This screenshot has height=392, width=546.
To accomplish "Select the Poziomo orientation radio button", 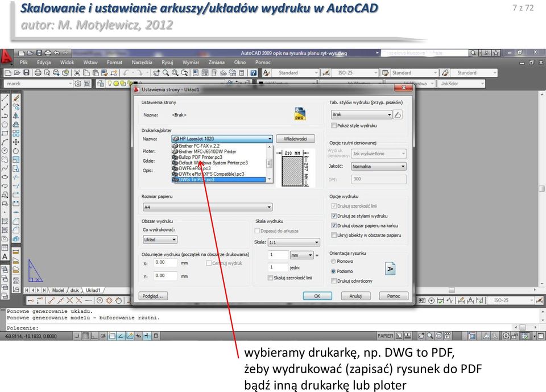I will pos(333,271).
